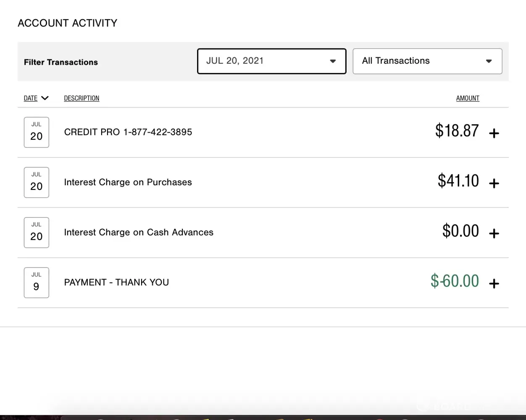Open the All Transactions filter dropdown

[427, 61]
